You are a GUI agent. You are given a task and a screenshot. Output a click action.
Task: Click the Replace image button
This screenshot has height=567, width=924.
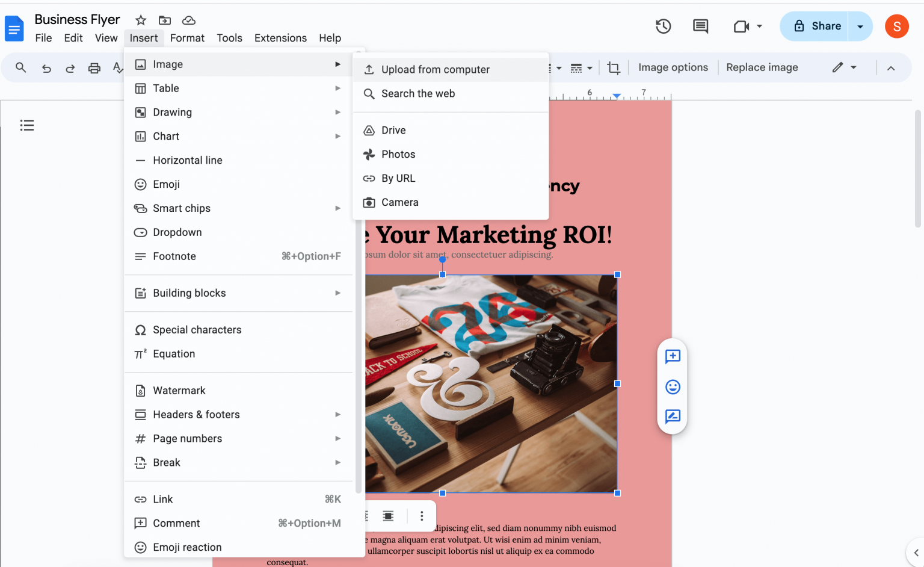point(762,67)
